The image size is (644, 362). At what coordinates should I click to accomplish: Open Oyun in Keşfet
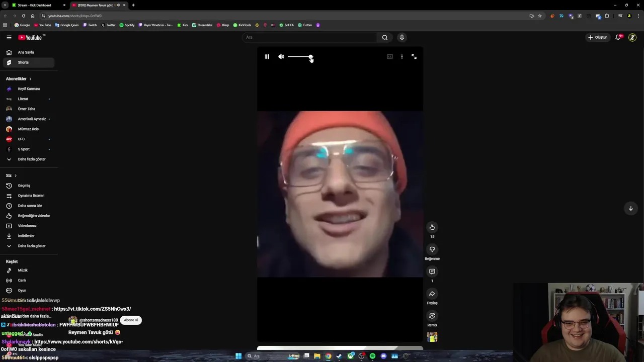coord(28,291)
